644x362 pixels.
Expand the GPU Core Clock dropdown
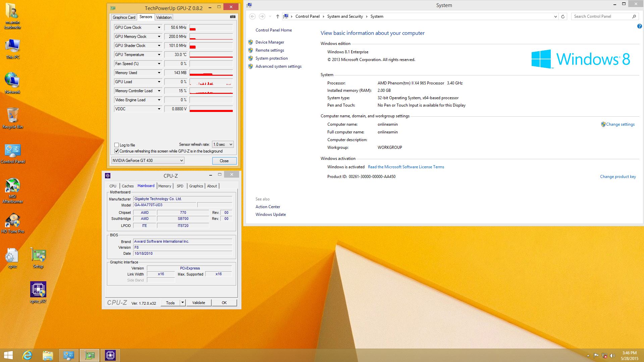click(x=159, y=27)
